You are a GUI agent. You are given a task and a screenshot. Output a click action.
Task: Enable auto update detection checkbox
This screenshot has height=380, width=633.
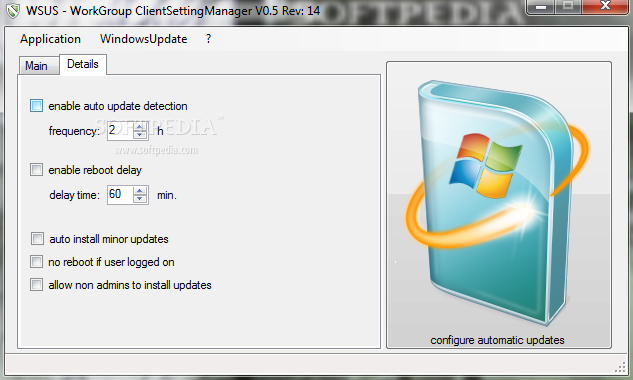tap(36, 106)
